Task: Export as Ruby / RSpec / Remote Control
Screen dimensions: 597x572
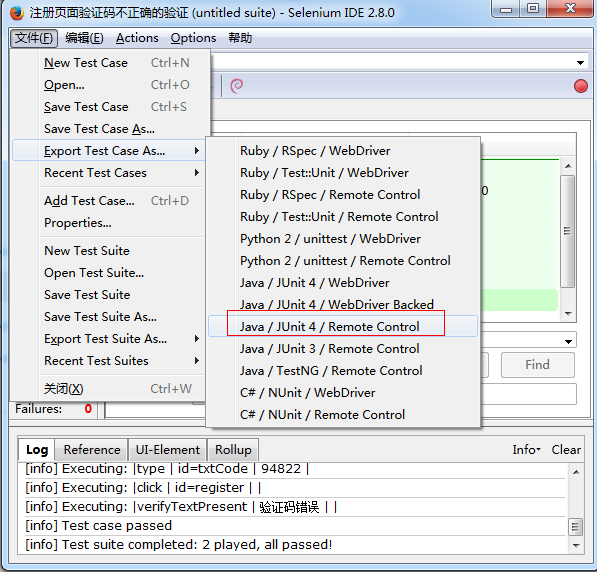Action: 343,195
